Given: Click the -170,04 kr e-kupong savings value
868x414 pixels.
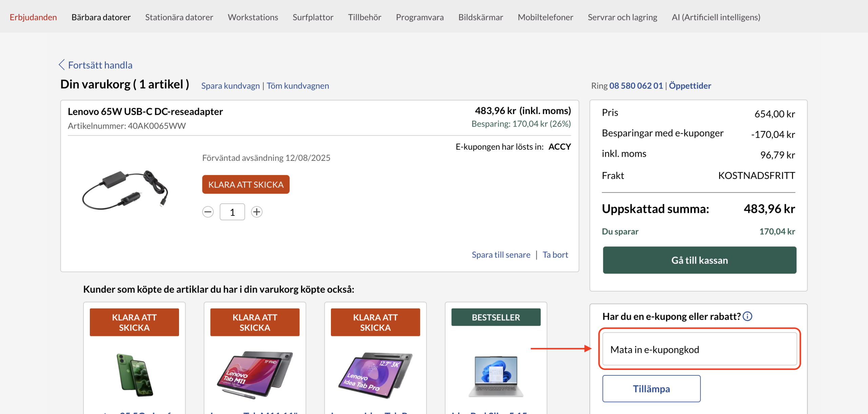Looking at the screenshot, I should (773, 135).
